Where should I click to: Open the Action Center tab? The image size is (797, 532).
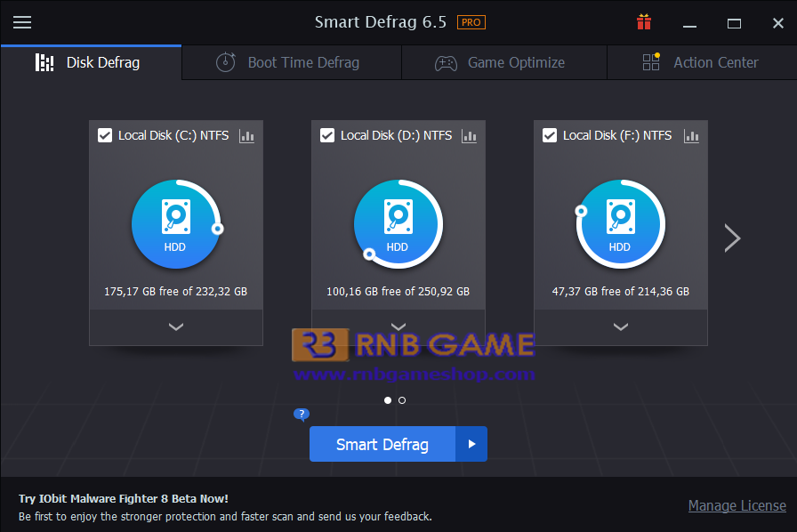point(702,62)
